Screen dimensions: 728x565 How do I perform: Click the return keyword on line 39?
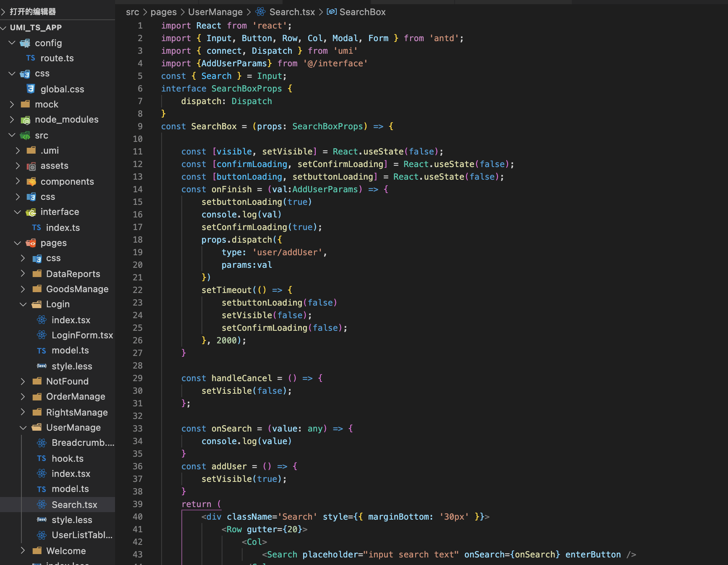196,504
